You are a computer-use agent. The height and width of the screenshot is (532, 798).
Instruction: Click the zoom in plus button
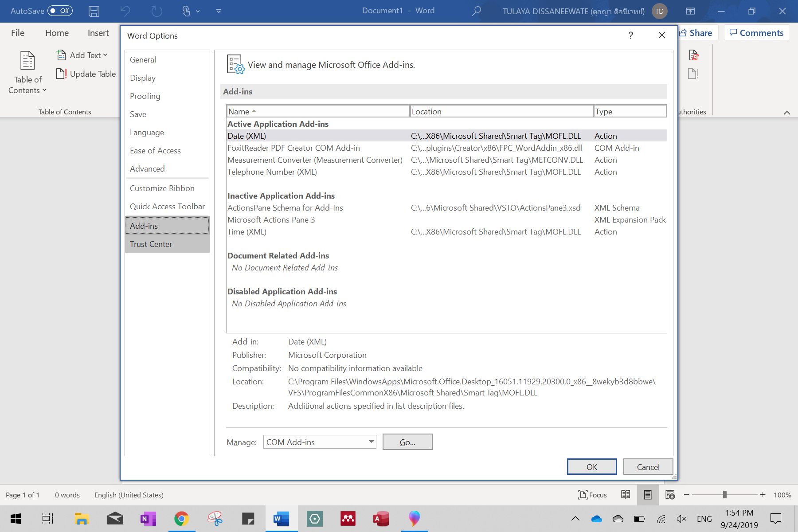coord(763,495)
